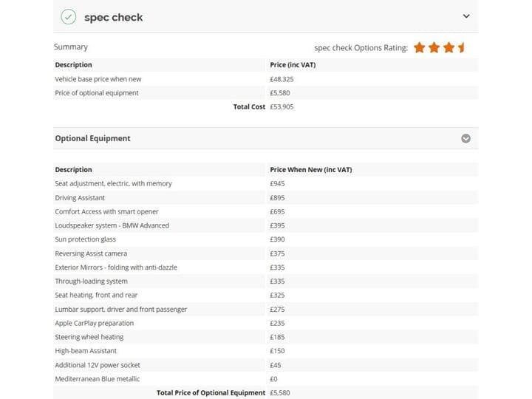
Task: Collapse the Optional Equipment round arrow
Action: [465, 138]
